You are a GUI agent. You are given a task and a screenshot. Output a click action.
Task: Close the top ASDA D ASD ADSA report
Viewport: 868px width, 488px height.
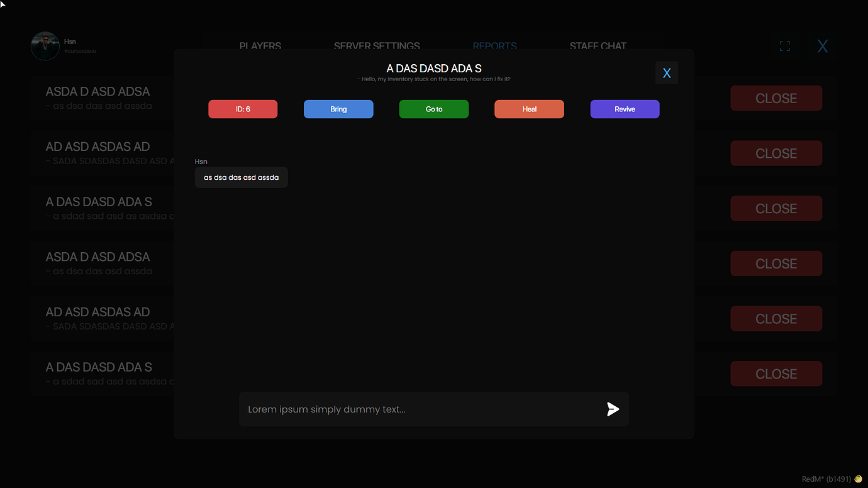pyautogui.click(x=776, y=97)
